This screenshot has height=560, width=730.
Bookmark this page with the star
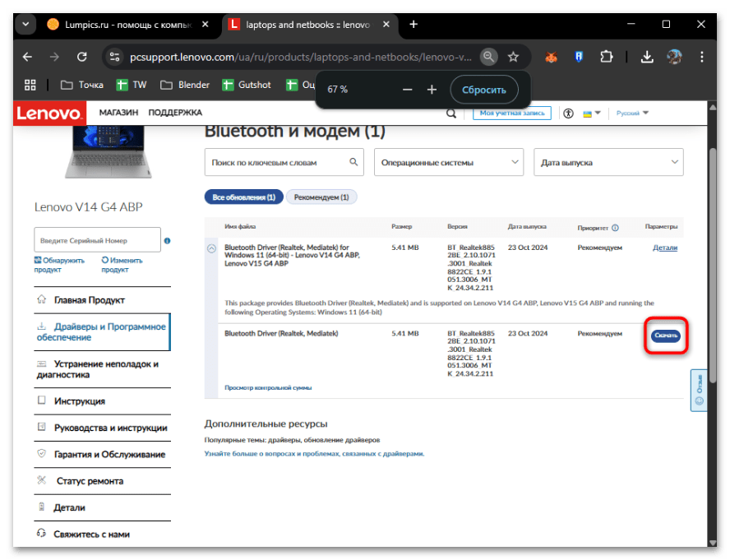click(513, 57)
